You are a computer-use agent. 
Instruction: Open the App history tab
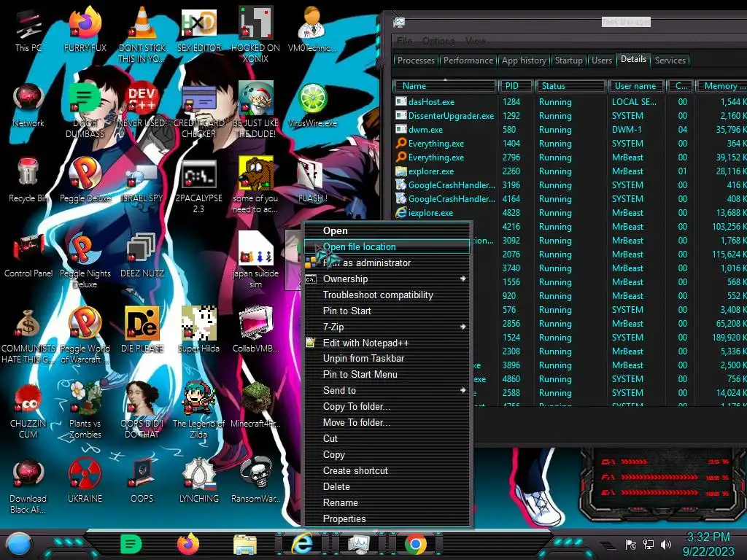click(524, 61)
